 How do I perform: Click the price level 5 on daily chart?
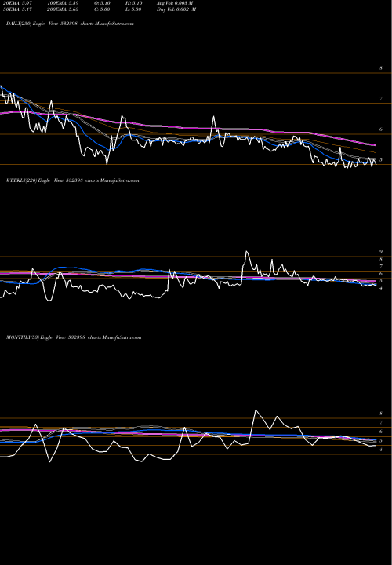coord(381,159)
